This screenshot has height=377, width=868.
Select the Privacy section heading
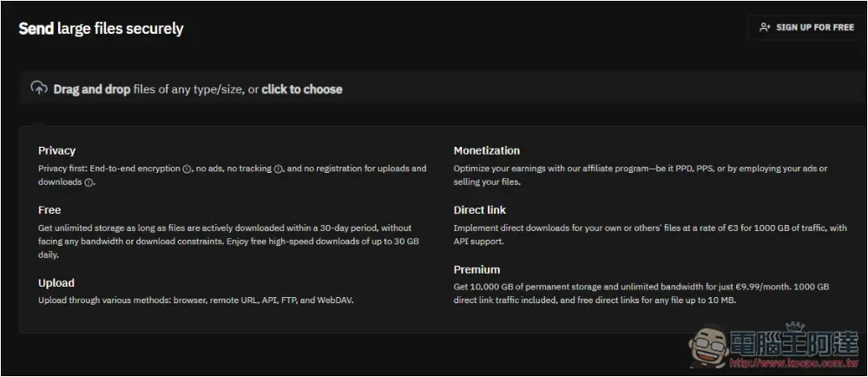[56, 150]
